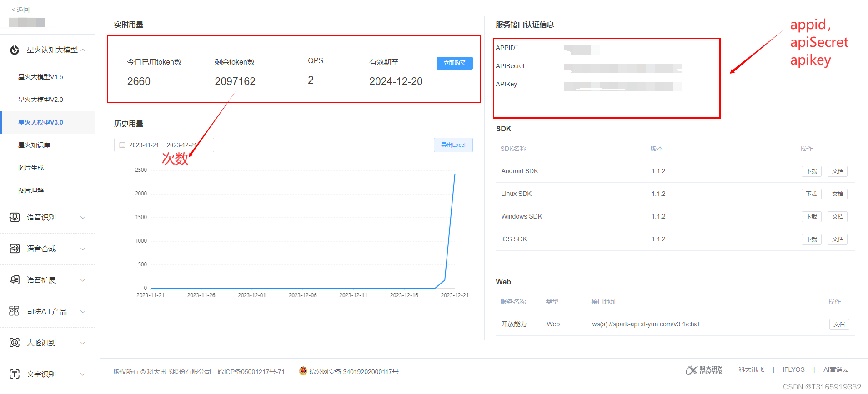868x394 pixels.
Task: Open 星火知识库 menu item
Action: (x=34, y=145)
